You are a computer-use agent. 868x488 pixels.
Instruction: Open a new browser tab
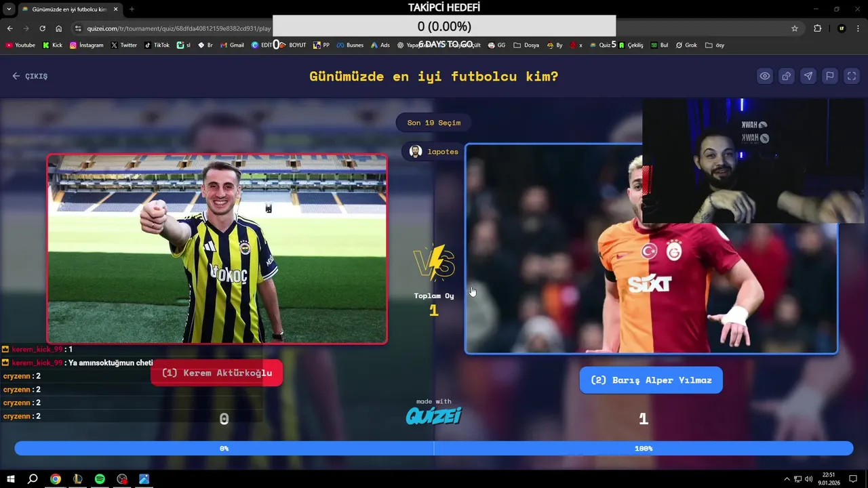click(132, 9)
